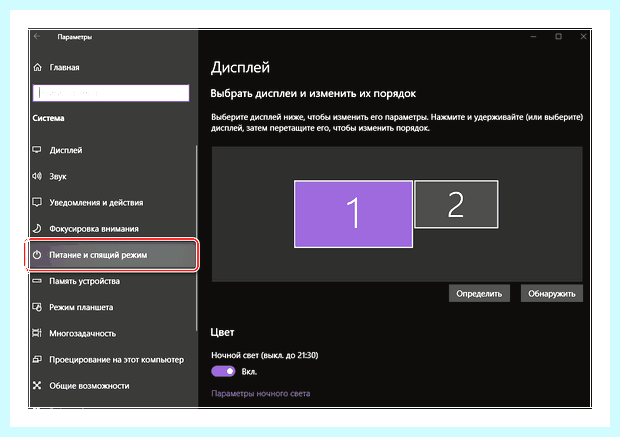
Task: Click the Питание и спящий режим power icon
Action: click(x=37, y=255)
